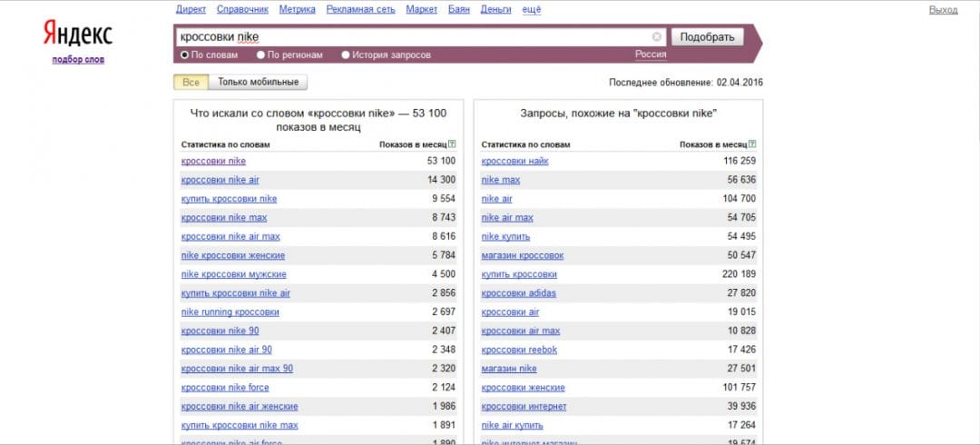Open the 'кроссовки женские' similar query link
This screenshot has height=445, width=980.
tap(524, 388)
